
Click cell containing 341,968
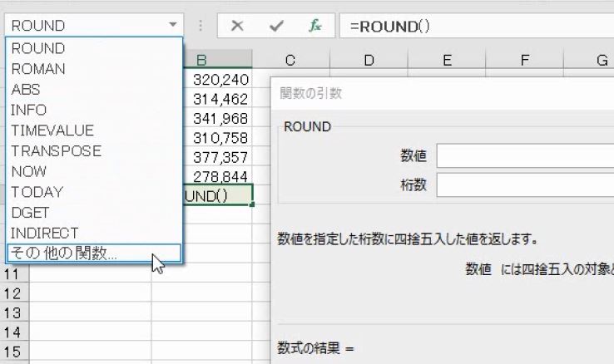(x=217, y=118)
